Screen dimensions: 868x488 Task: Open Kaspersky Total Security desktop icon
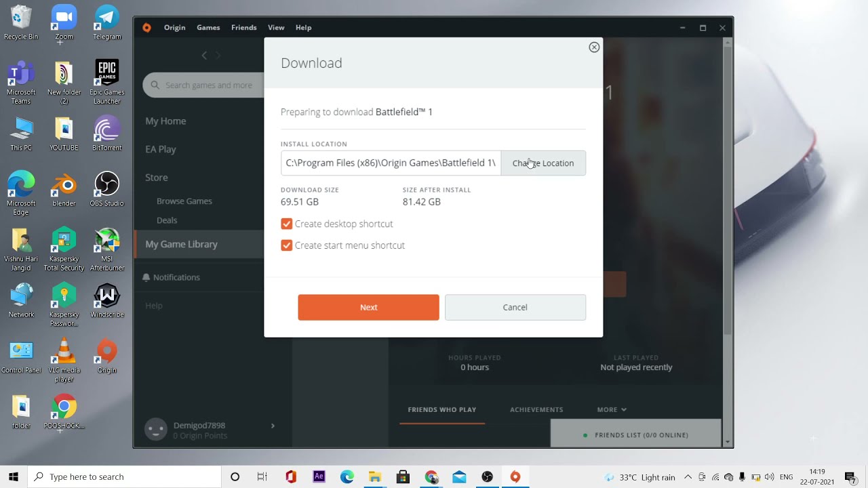click(64, 249)
